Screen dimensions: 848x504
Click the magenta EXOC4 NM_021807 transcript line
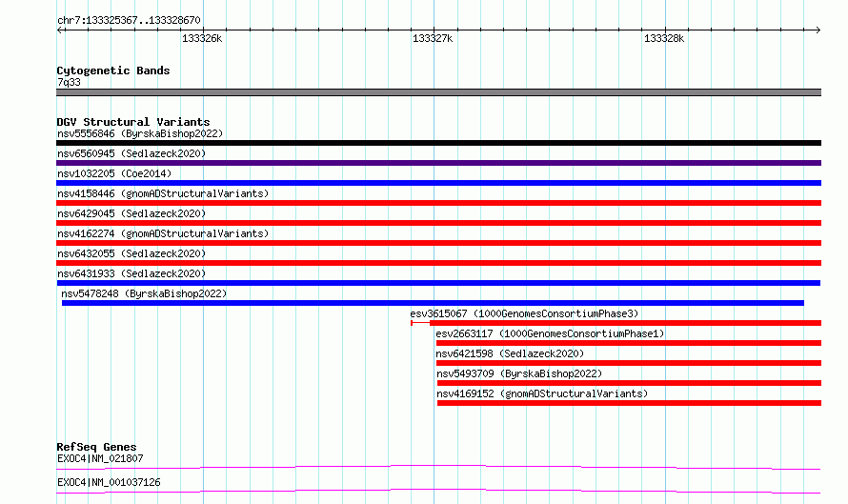pyautogui.click(x=438, y=467)
